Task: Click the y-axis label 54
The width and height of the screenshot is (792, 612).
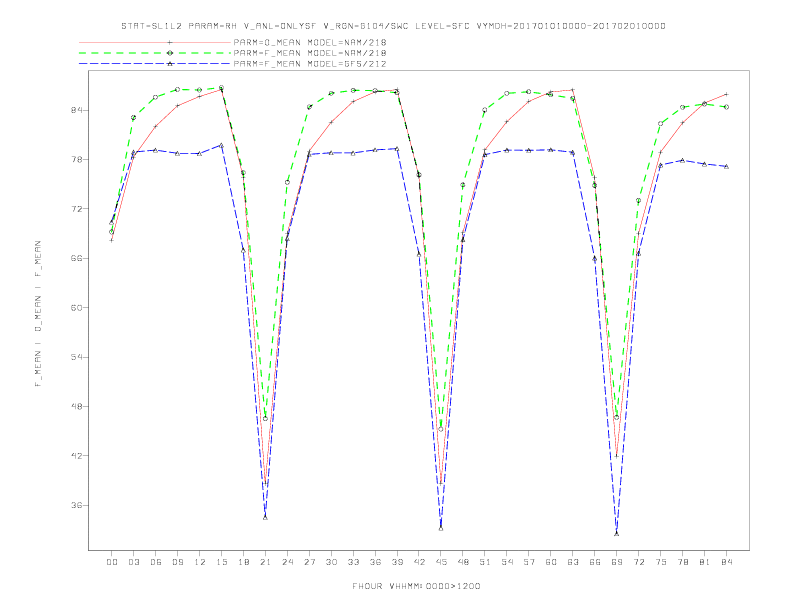Action: click(x=76, y=357)
